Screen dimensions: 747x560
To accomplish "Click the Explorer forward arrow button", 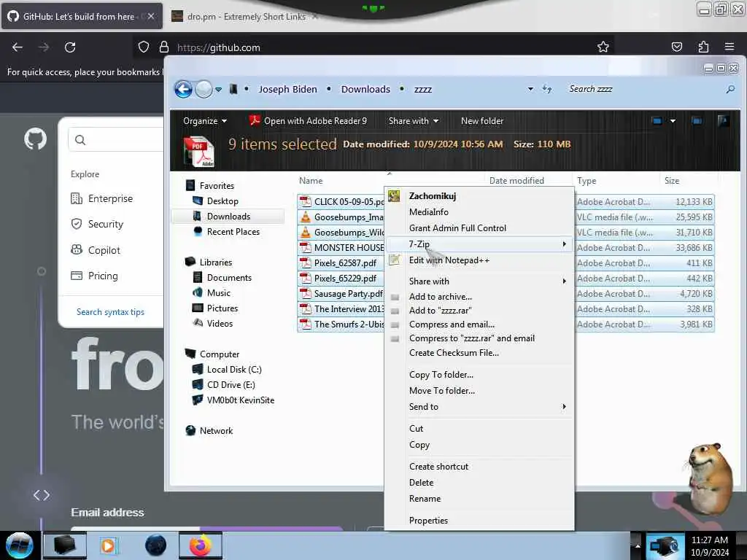I will click(204, 89).
